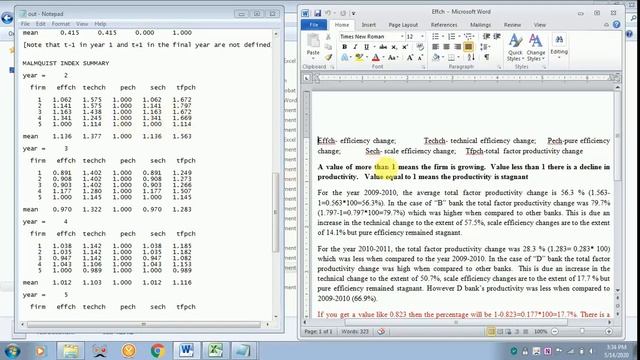Expand the Font Color dropdown arrow
Viewport: 640px width, 360px height.
383,58
